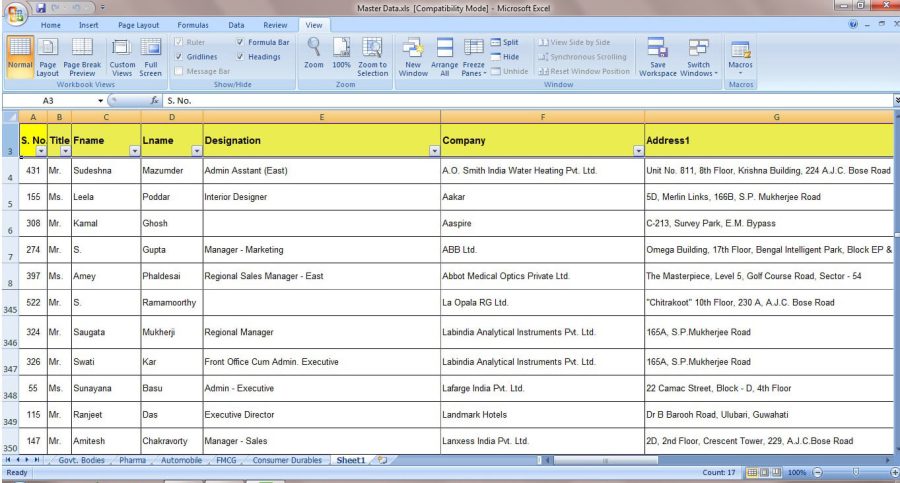Toggle the Message Bar checkbox
Image resolution: width=900 pixels, height=483 pixels.
tap(179, 71)
